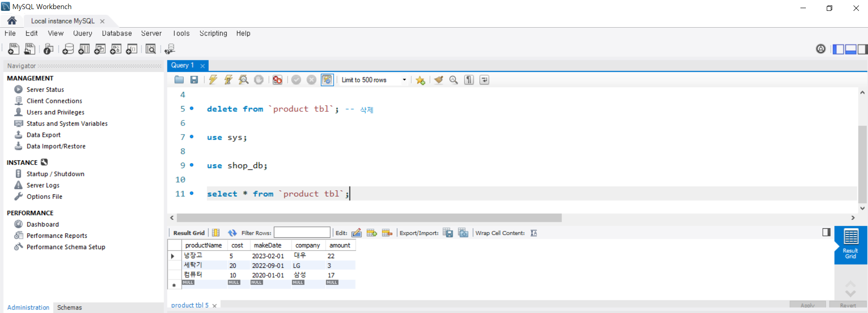Beautify the SQL script with broom icon
868x313 pixels.
coord(439,80)
